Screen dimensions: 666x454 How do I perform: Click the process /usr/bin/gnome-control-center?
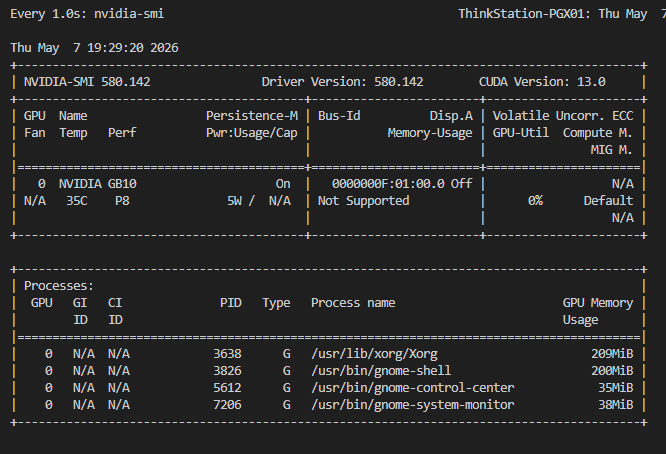point(412,388)
